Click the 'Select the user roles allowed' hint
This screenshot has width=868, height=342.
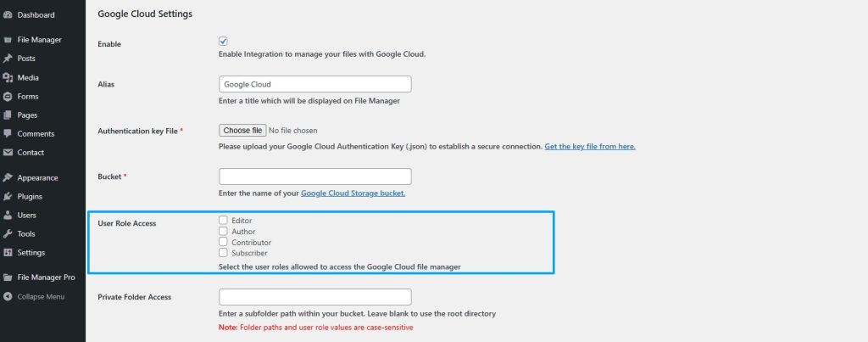point(340,267)
